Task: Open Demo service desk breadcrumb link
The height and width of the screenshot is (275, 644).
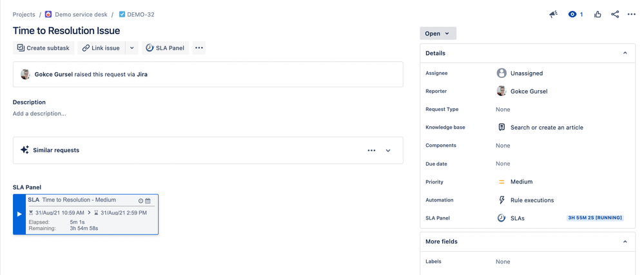Action: [81, 14]
